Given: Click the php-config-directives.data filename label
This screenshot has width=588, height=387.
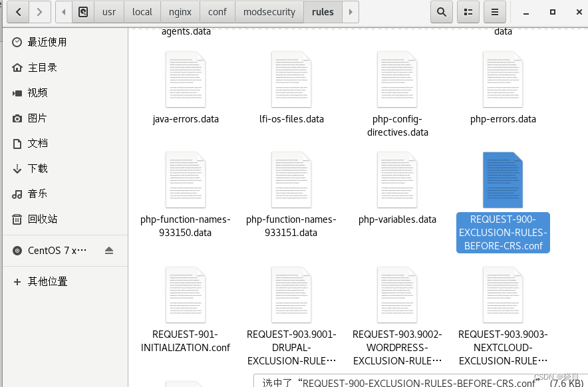Looking at the screenshot, I should point(398,126).
